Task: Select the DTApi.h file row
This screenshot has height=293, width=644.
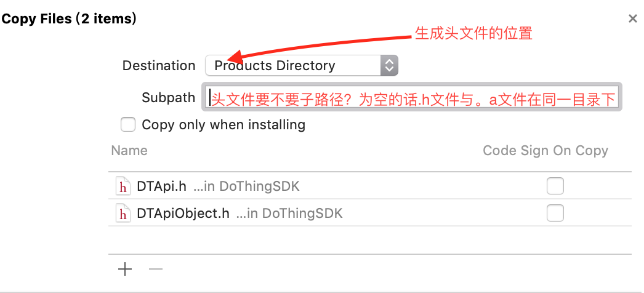Action: point(369,187)
